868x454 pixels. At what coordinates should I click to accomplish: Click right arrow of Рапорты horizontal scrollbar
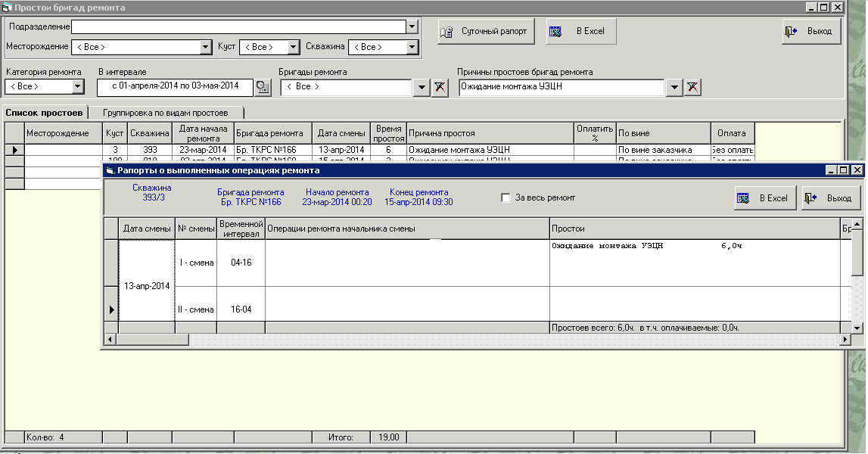(x=845, y=340)
